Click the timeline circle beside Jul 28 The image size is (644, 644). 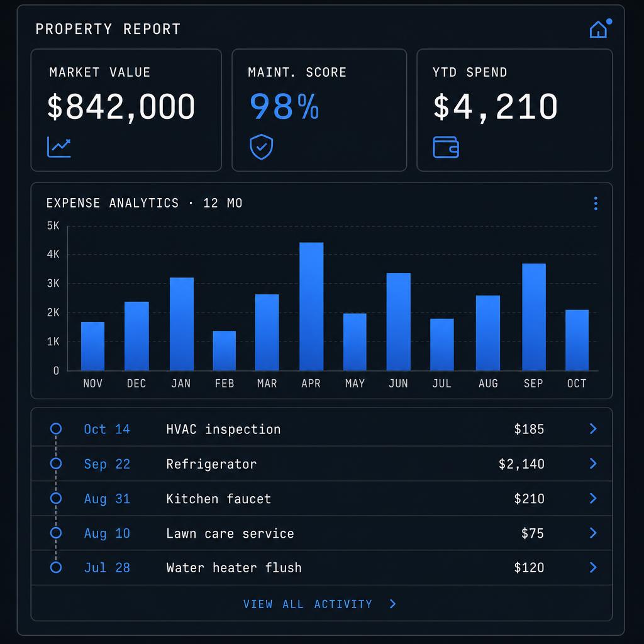click(56, 567)
